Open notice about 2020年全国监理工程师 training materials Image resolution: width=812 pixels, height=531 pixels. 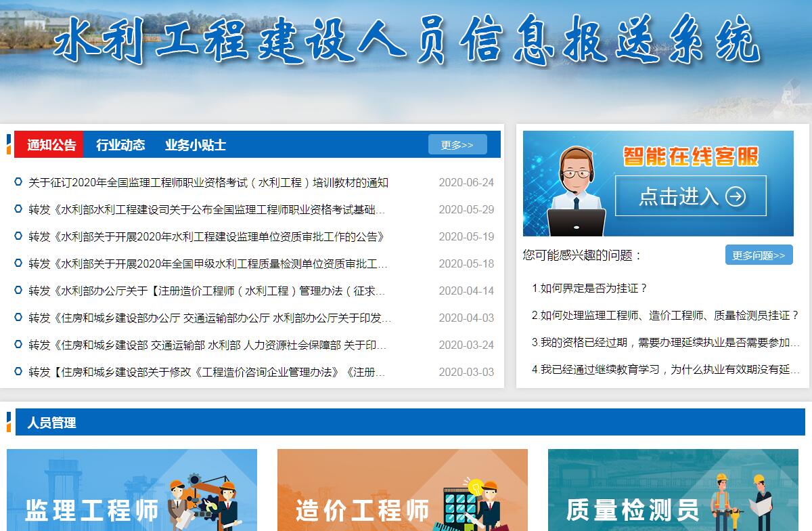[x=208, y=183]
